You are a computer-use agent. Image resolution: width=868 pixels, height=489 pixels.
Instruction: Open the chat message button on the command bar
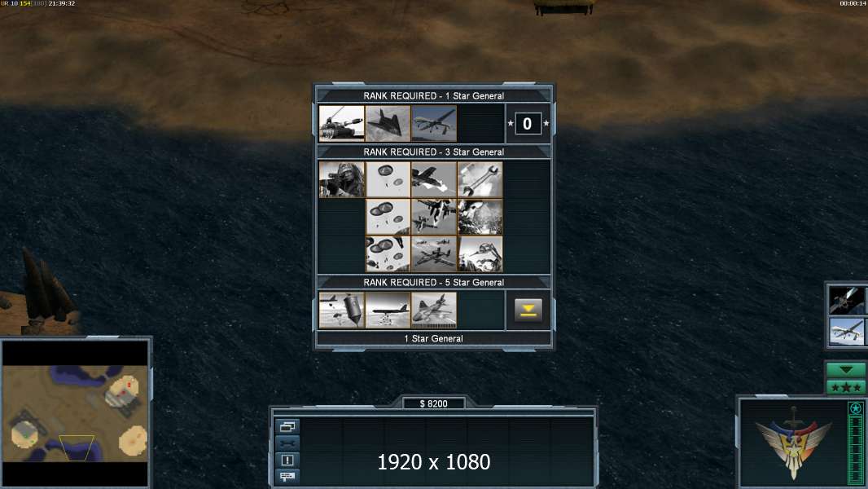287,476
